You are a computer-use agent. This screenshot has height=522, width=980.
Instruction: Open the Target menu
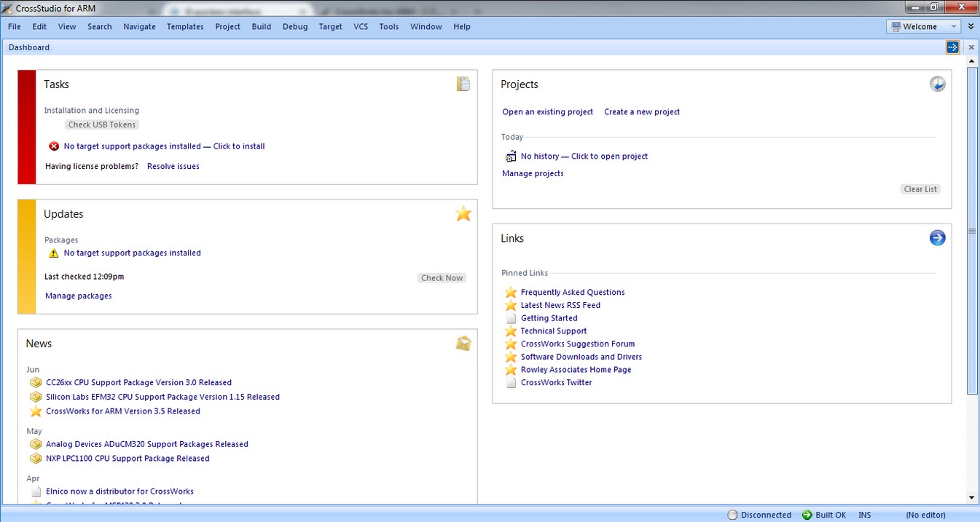point(330,26)
